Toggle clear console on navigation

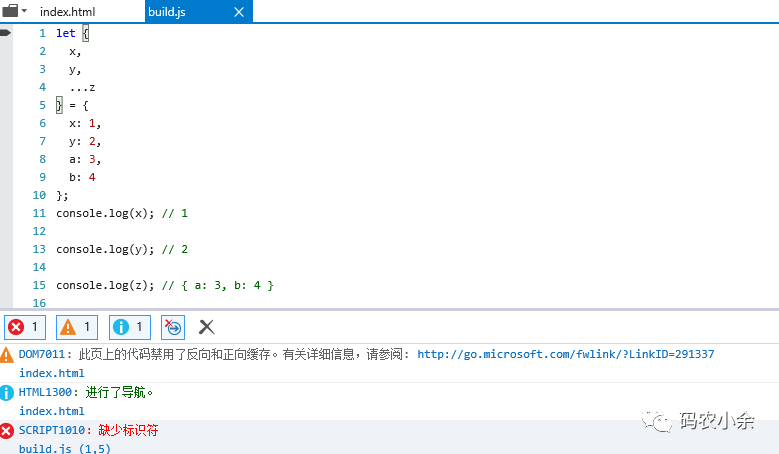[173, 327]
